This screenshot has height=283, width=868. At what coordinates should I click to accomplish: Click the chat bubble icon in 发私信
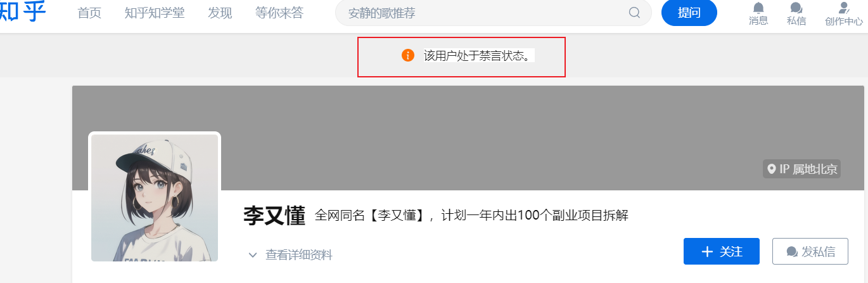coord(792,252)
